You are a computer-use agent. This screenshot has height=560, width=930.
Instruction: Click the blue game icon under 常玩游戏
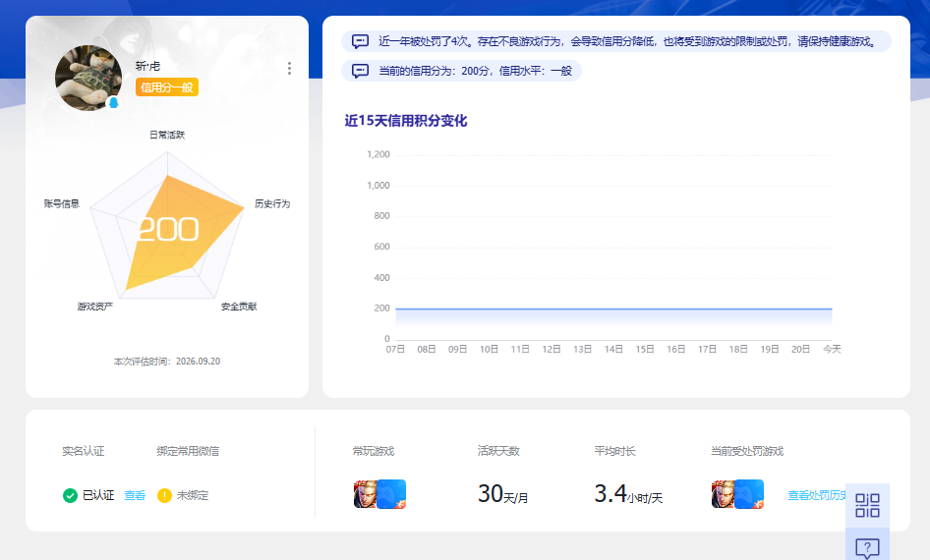coord(391,494)
